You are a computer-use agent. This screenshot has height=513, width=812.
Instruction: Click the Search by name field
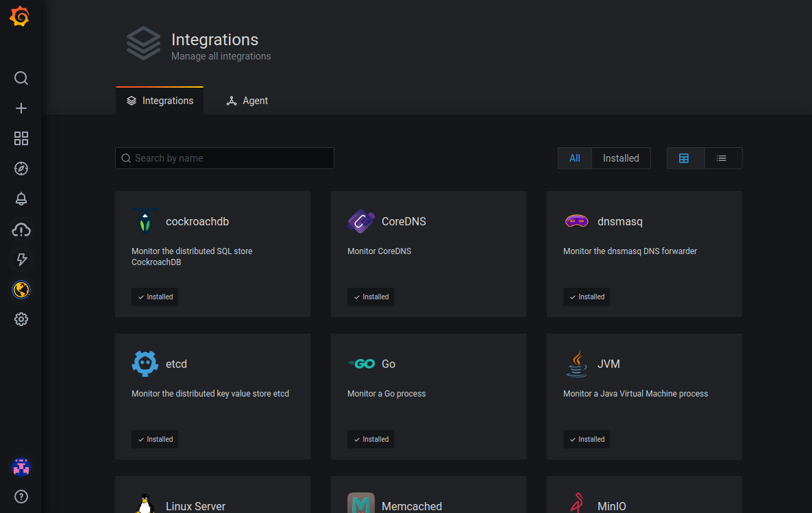point(225,158)
